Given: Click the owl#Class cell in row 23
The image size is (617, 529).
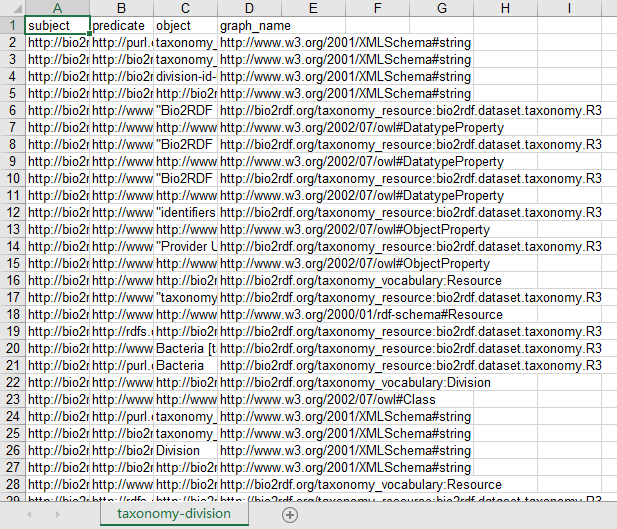Looking at the screenshot, I should point(249,399).
